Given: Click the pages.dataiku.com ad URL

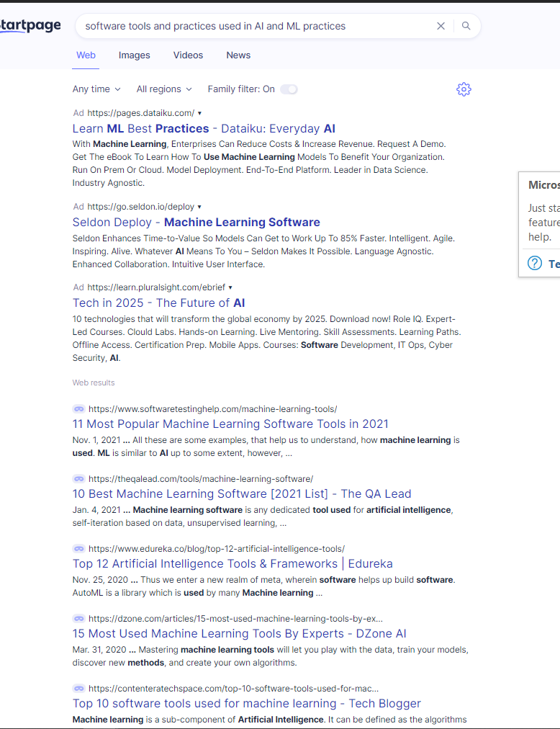Looking at the screenshot, I should [x=141, y=113].
